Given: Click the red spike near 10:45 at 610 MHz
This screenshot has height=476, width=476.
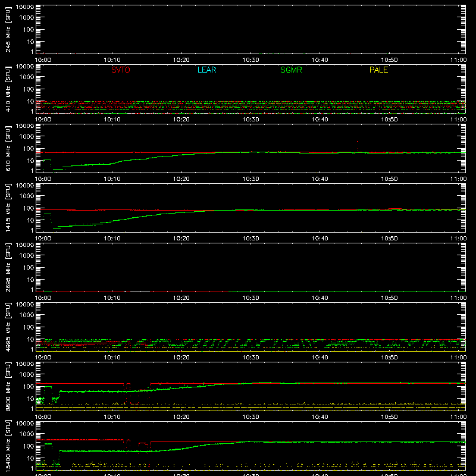Looking at the screenshot, I should point(358,146).
